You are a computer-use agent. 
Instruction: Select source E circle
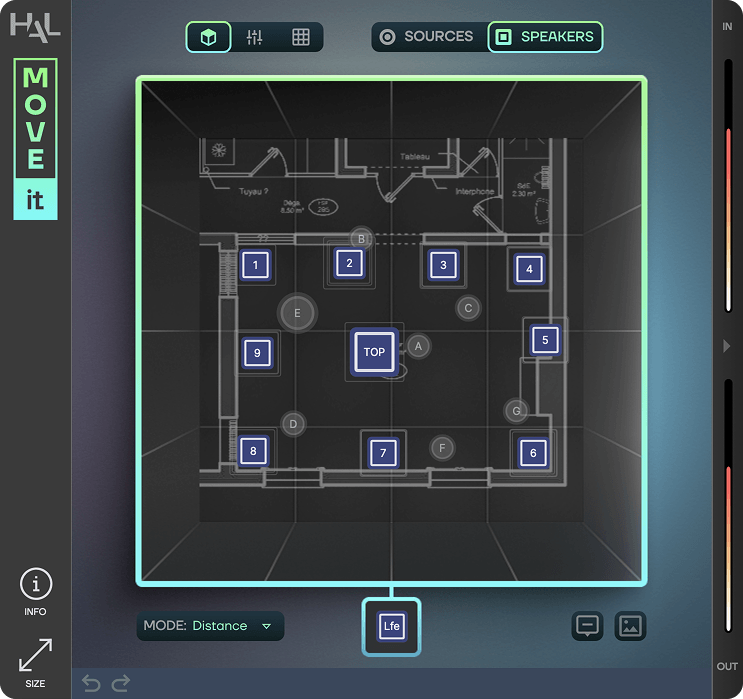[297, 313]
